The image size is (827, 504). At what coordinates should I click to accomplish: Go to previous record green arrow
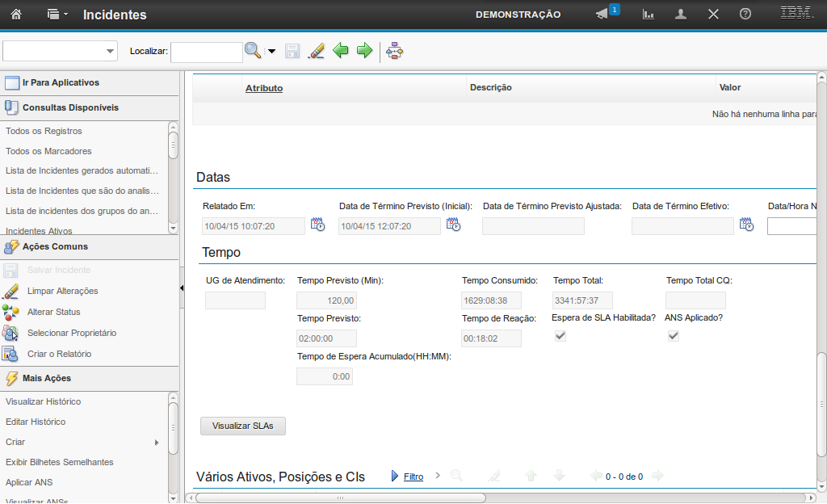click(341, 51)
